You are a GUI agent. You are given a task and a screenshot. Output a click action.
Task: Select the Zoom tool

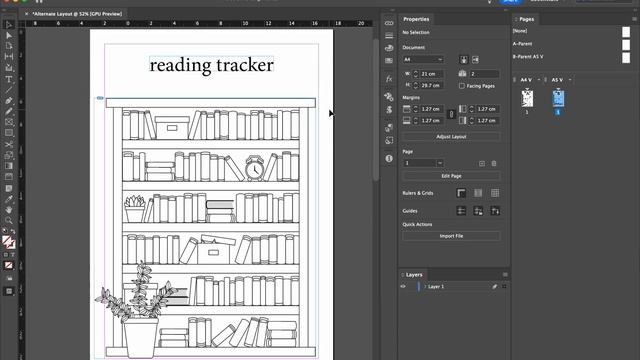tap(9, 220)
